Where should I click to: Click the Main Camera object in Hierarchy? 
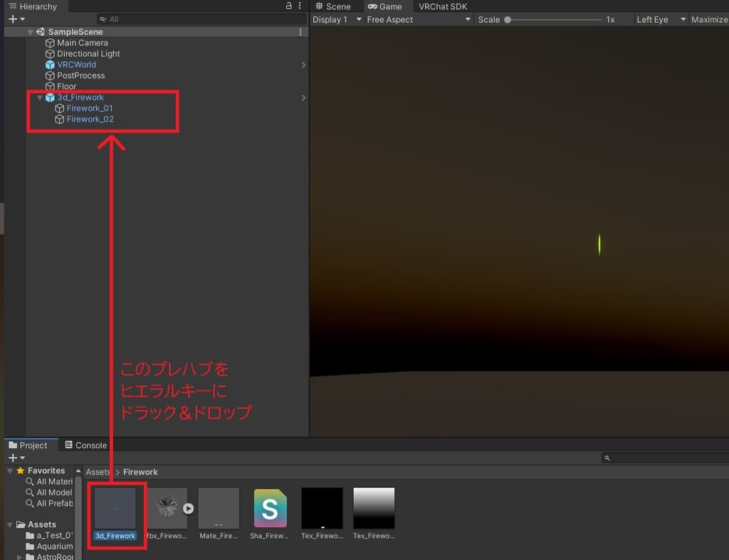point(82,43)
